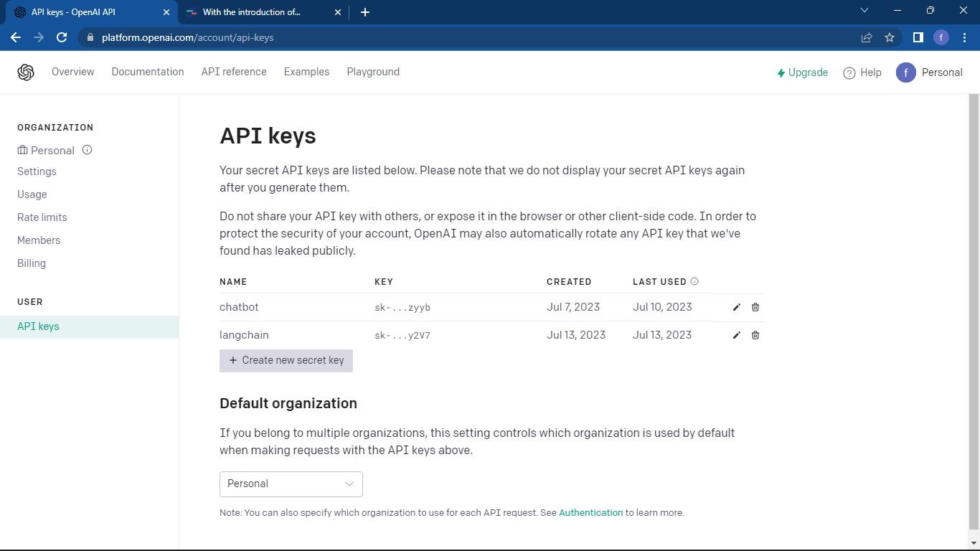Screen dimensions: 980x551
Task: Open the Authentication link
Action: pyautogui.click(x=590, y=512)
